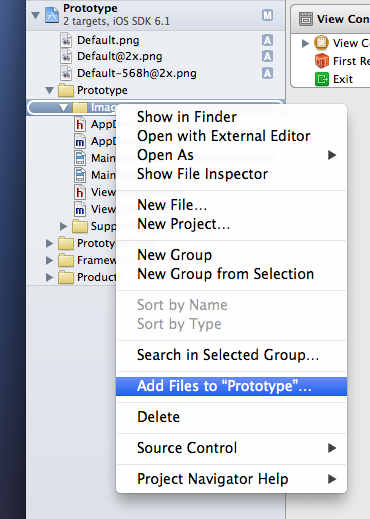
Task: Select the Default.png file name
Action: [x=108, y=40]
